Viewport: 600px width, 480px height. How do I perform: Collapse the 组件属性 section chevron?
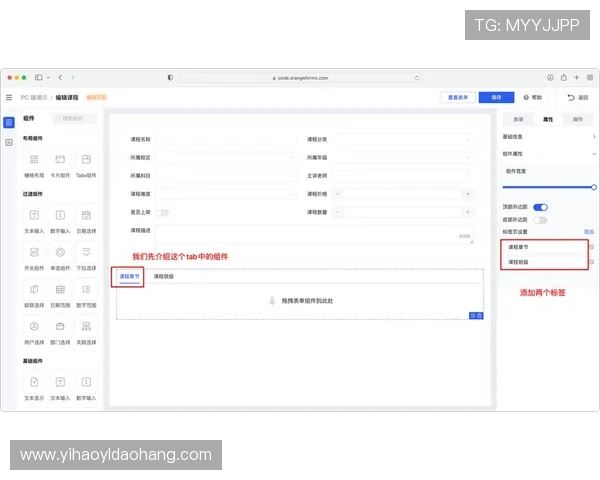(x=594, y=154)
